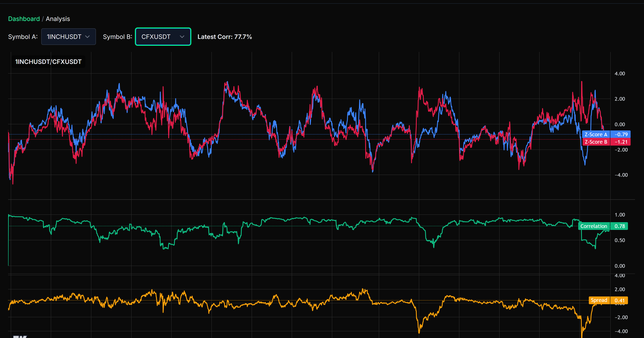The height and width of the screenshot is (338, 644).
Task: Click the 1INCHUSDT/CFXUSDT chart legend label
Action: pyautogui.click(x=48, y=62)
